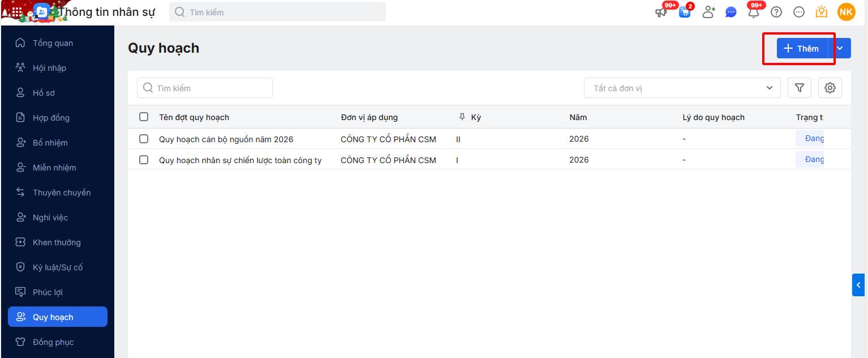Open the chat messenger icon
This screenshot has width=868, height=358.
(731, 12)
